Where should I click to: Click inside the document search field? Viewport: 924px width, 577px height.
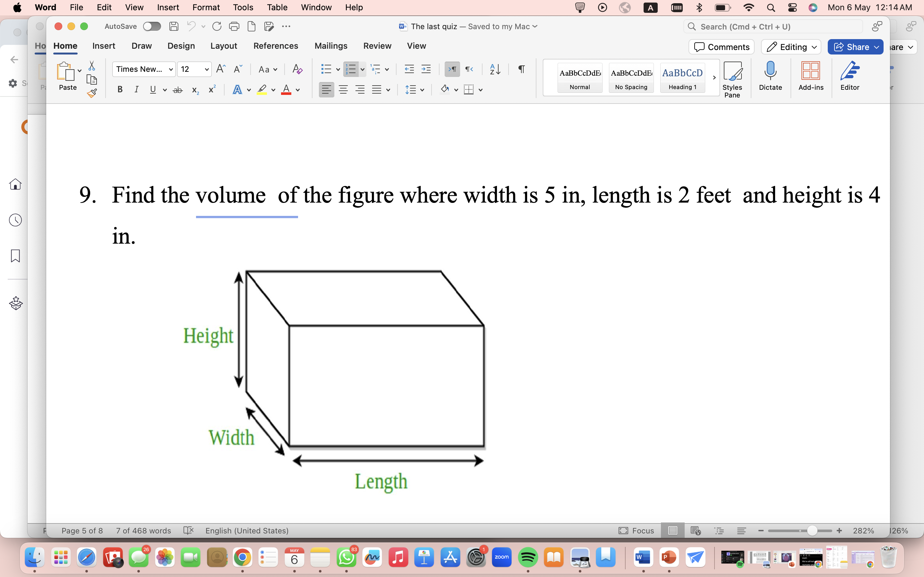click(771, 26)
